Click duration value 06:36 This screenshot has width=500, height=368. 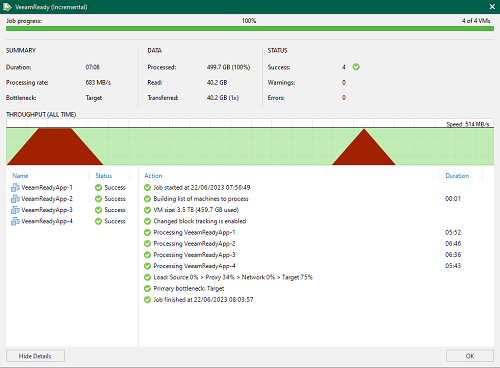point(453,255)
